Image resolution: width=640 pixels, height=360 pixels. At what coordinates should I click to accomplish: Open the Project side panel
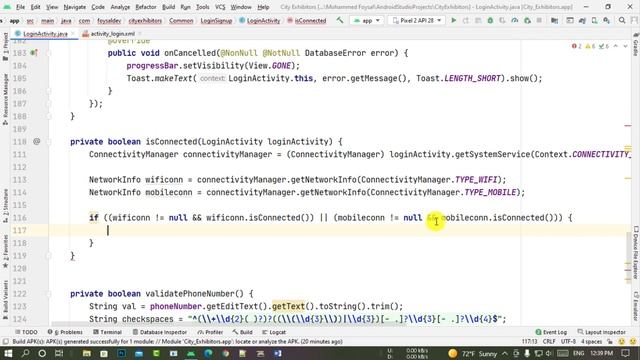[x=5, y=47]
